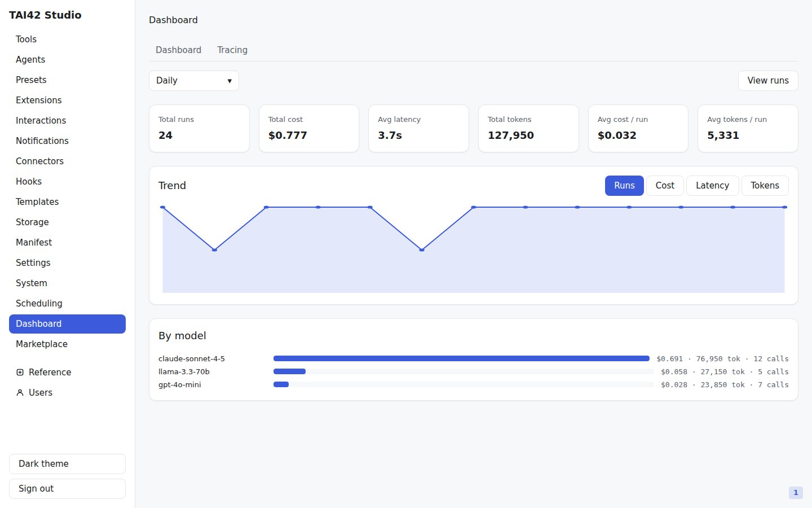Viewport: 812px width, 508px height.
Task: Click the llama-3.3-70b model name
Action: tap(184, 371)
